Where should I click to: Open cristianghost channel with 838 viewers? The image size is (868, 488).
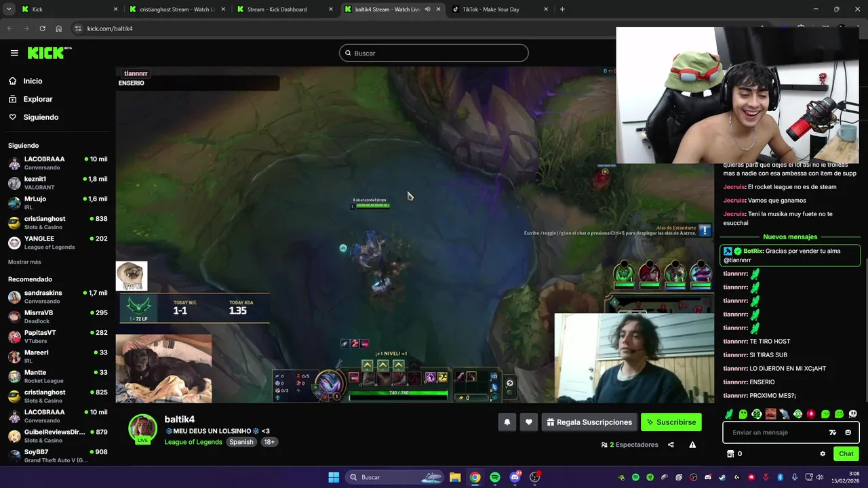pos(58,223)
